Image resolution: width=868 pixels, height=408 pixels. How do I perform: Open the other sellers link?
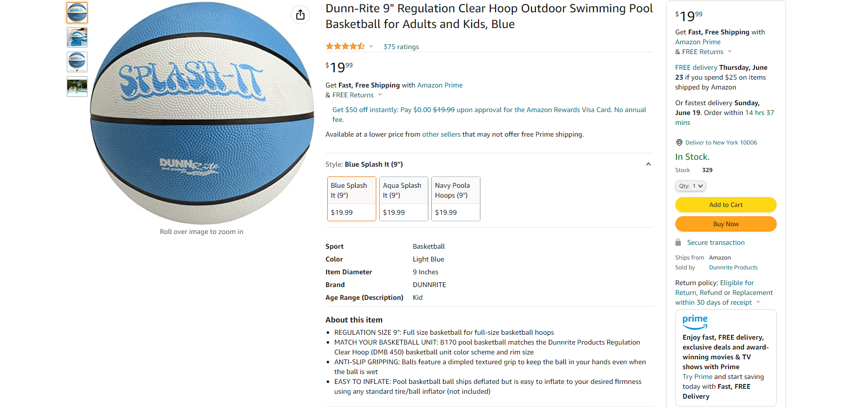click(441, 134)
